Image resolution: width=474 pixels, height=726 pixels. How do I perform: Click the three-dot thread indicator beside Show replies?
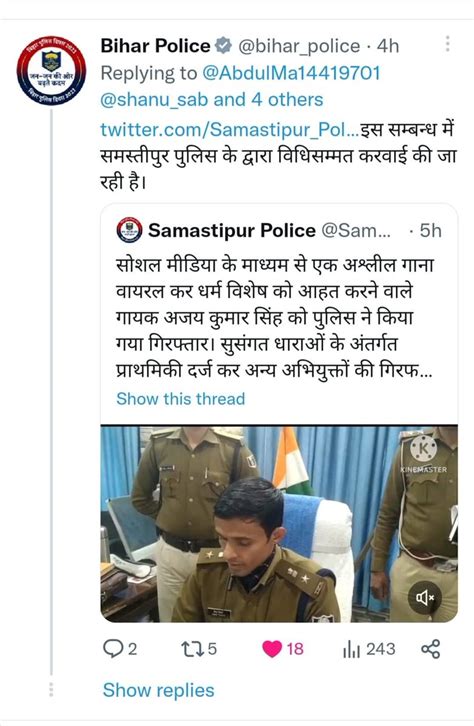click(51, 689)
